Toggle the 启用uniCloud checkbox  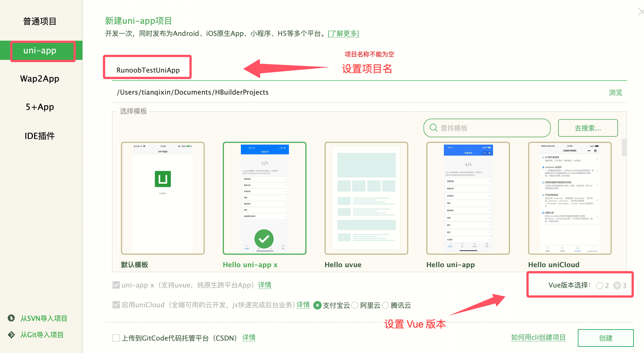[x=116, y=305]
